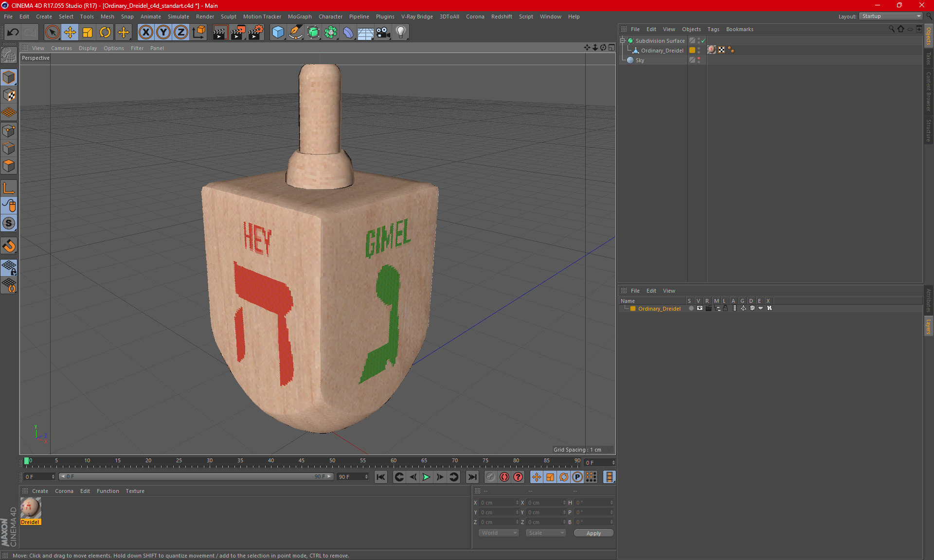Click the Undo arrow icon
The width and height of the screenshot is (934, 560).
13,32
